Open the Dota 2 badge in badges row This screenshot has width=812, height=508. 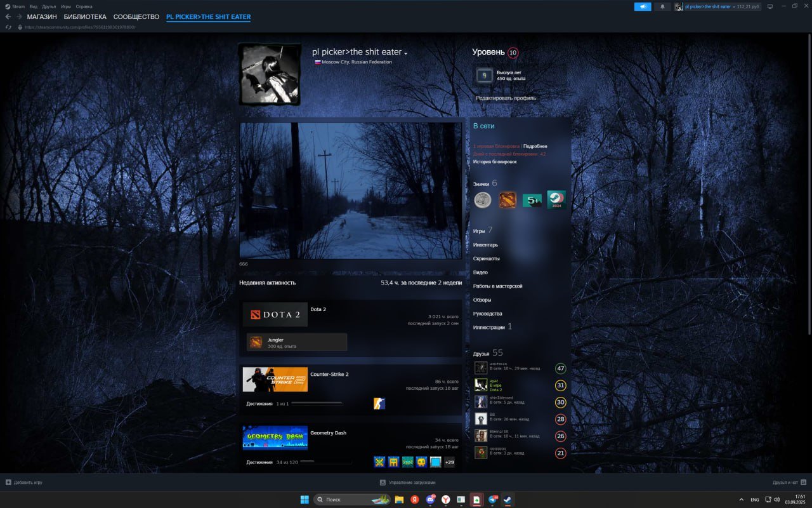[507, 200]
